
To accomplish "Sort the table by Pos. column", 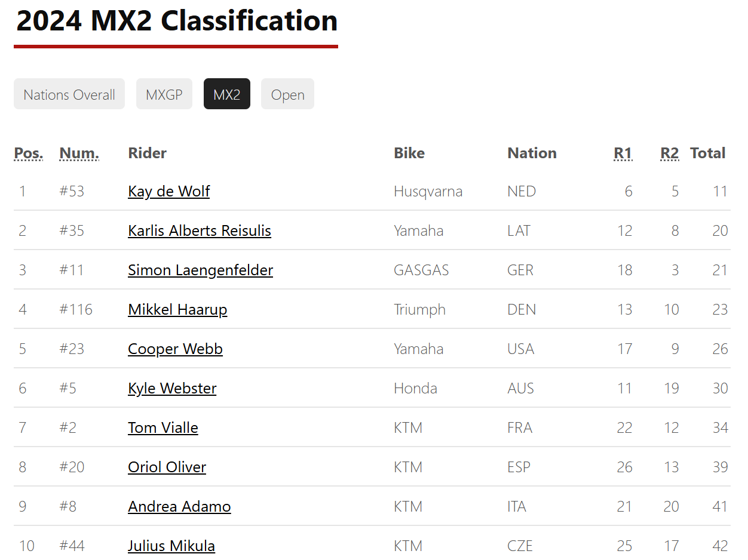I will tap(28, 153).
